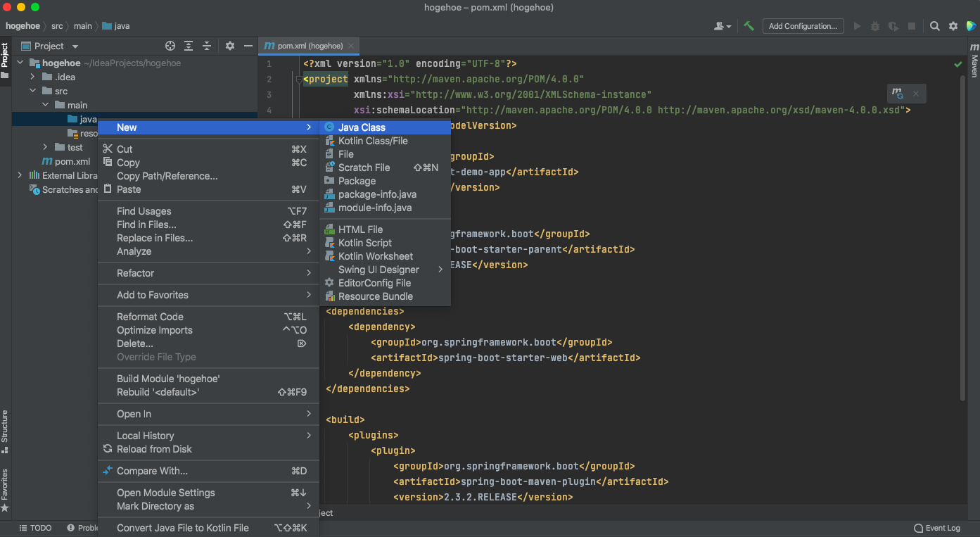Select Scratch File menu entry
Screen dimensions: 980x537
point(385,168)
